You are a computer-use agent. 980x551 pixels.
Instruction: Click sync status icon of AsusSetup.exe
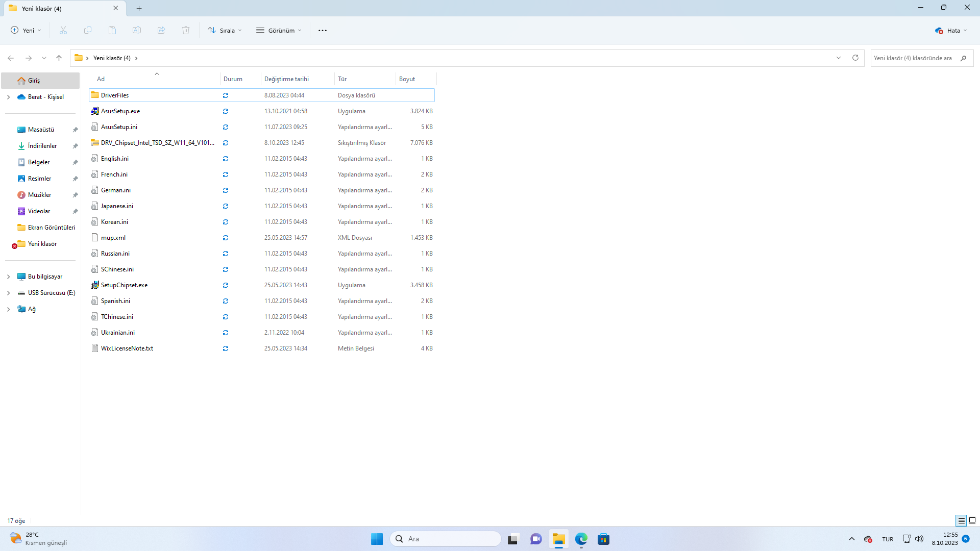click(x=226, y=111)
